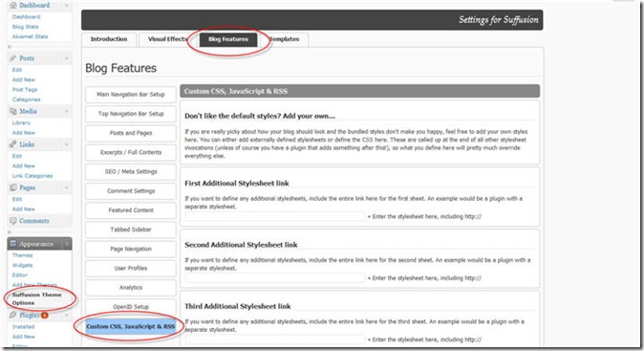Open Top Navigation Bar Setup section
This screenshot has height=351, width=644.
(x=131, y=114)
